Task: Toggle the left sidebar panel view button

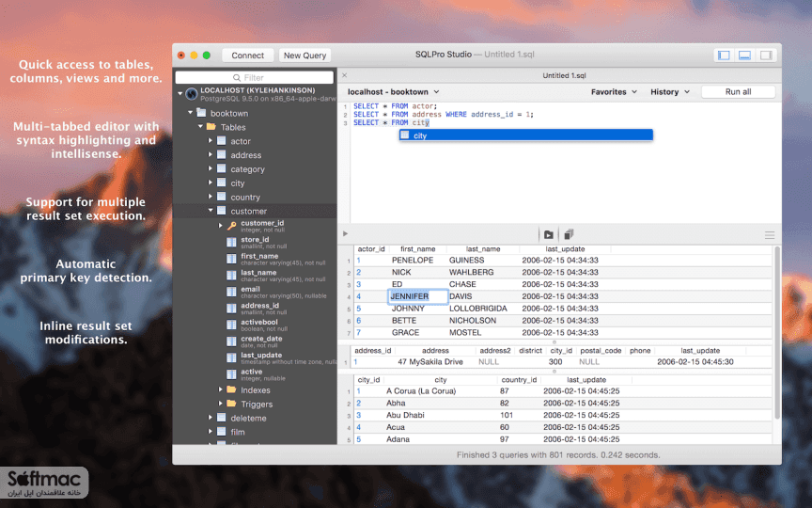Action: click(724, 55)
